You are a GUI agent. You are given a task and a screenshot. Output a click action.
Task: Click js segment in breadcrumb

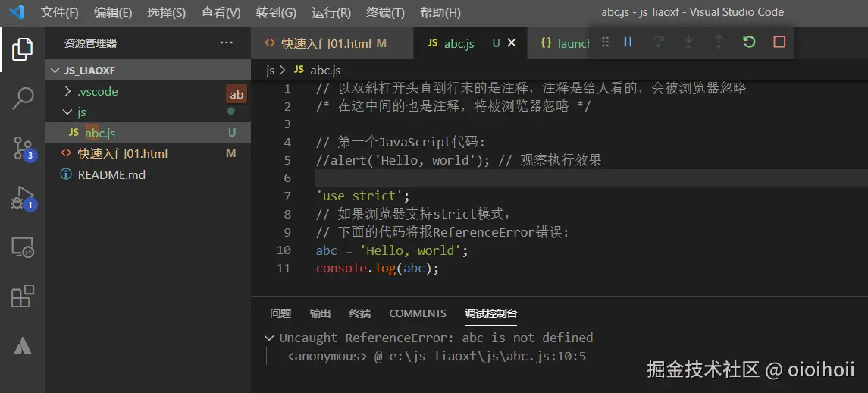click(x=270, y=71)
